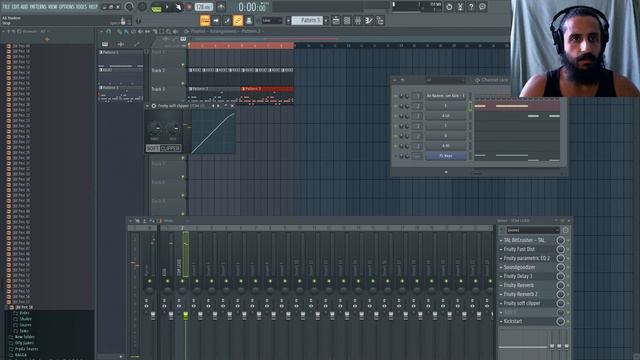Click the tempo BPM field
This screenshot has width=640, height=360.
point(204,7)
